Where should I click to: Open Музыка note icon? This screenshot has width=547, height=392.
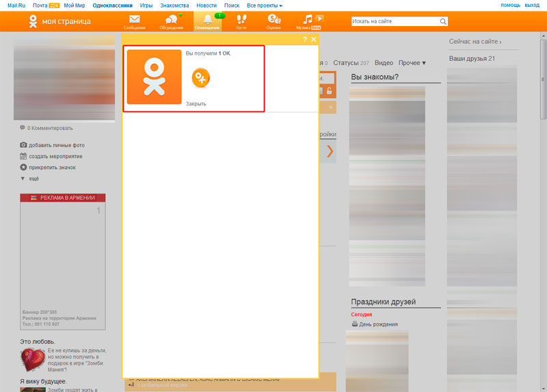click(308, 19)
